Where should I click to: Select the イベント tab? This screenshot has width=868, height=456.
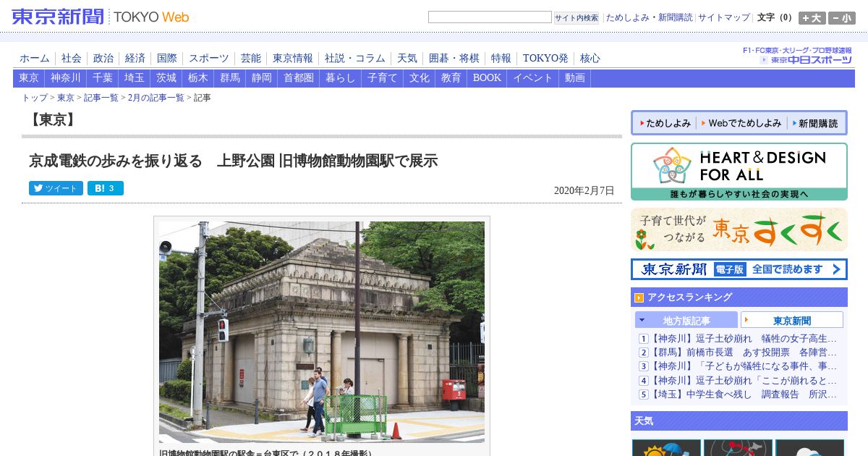click(533, 78)
